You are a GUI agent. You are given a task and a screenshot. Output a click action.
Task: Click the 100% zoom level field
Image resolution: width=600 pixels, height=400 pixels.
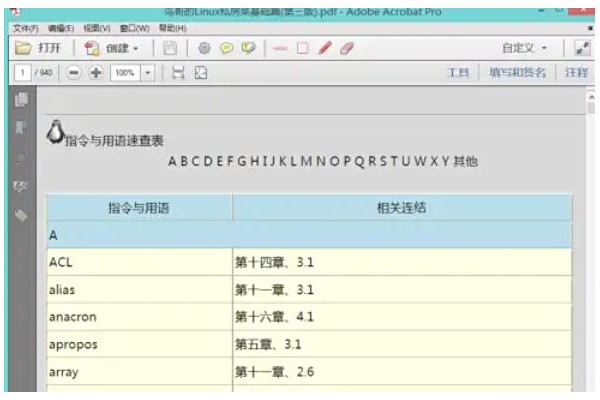point(126,72)
